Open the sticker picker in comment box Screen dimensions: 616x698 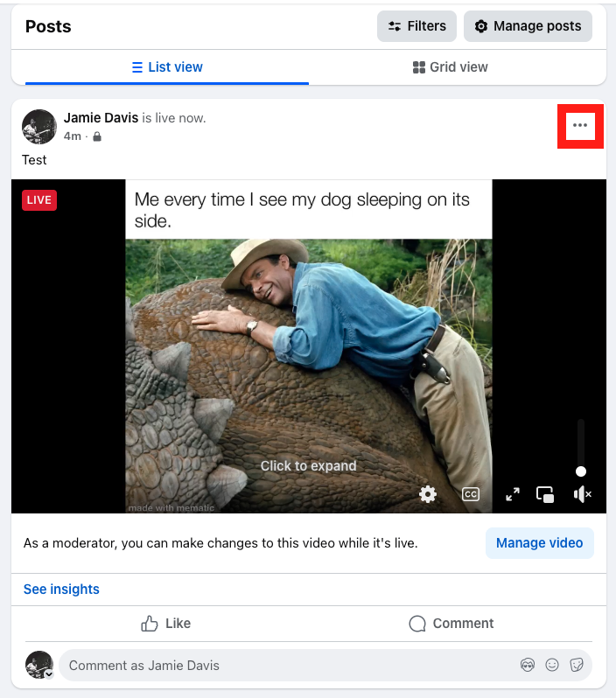[577, 666]
